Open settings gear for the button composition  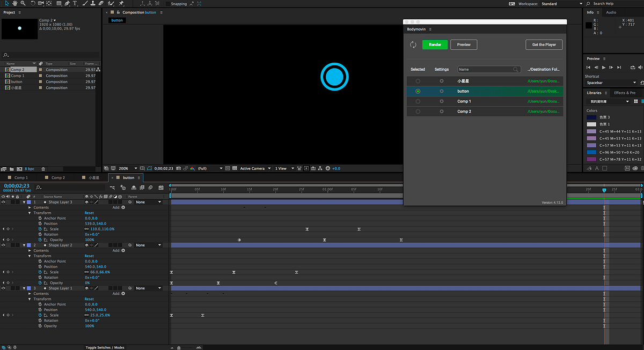[x=441, y=91]
